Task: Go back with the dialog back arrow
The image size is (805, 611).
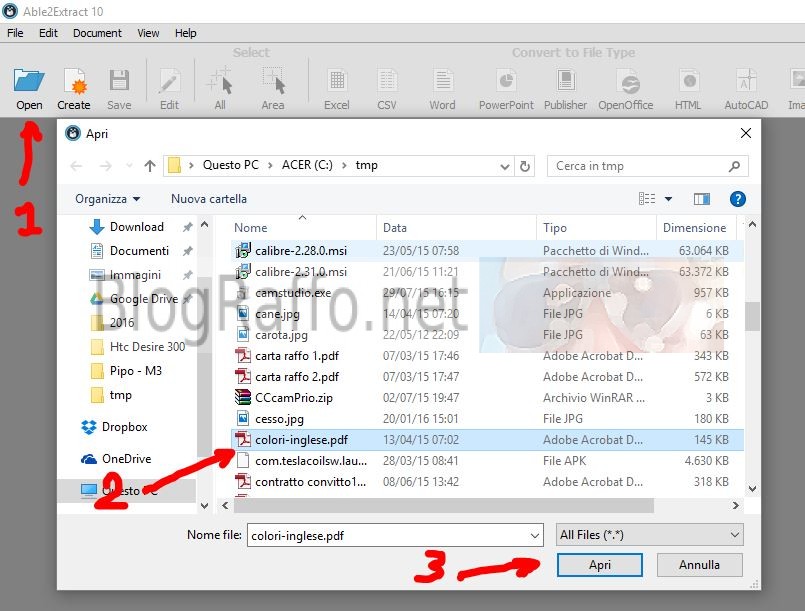Action: [x=76, y=166]
